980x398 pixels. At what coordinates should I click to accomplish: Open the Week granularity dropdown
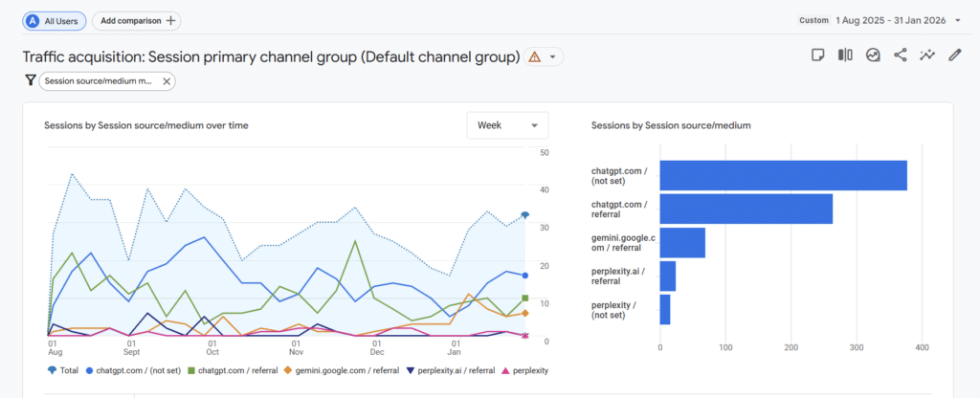pos(507,125)
